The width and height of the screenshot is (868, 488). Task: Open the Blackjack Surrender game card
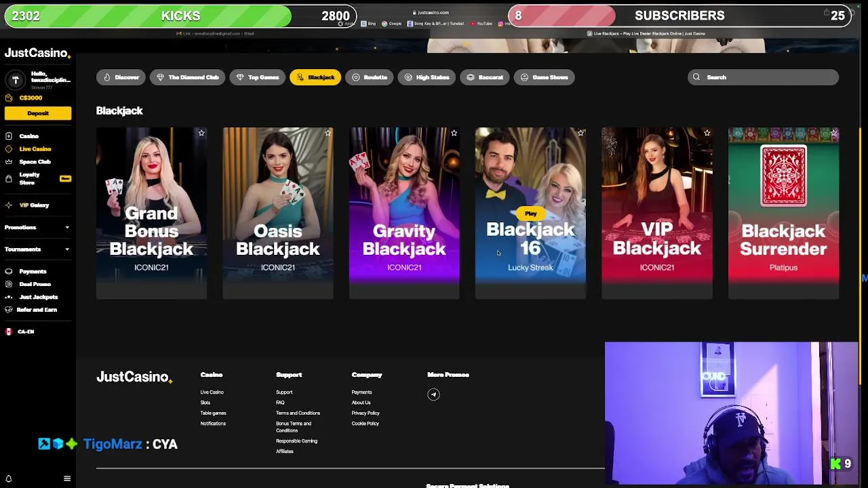[x=783, y=213]
